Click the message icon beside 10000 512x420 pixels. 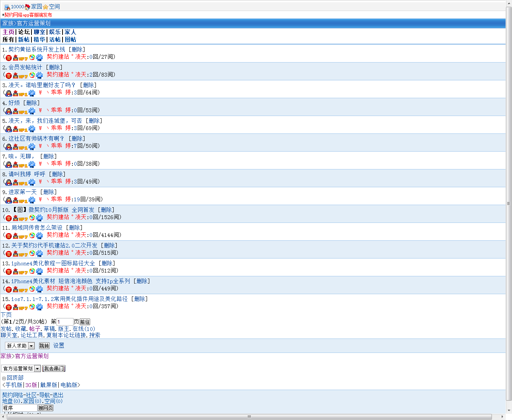click(x=7, y=7)
